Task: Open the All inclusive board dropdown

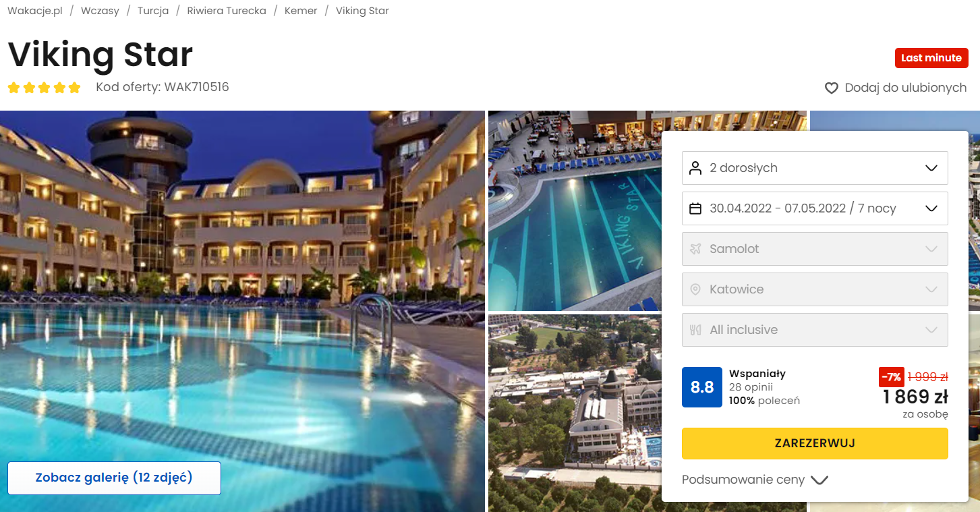Action: coord(815,330)
